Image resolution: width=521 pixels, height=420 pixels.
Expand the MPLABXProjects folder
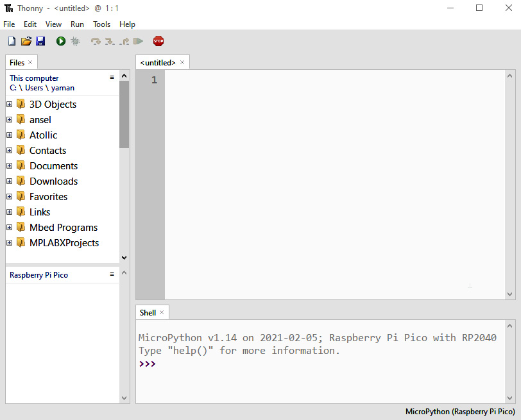tap(9, 243)
